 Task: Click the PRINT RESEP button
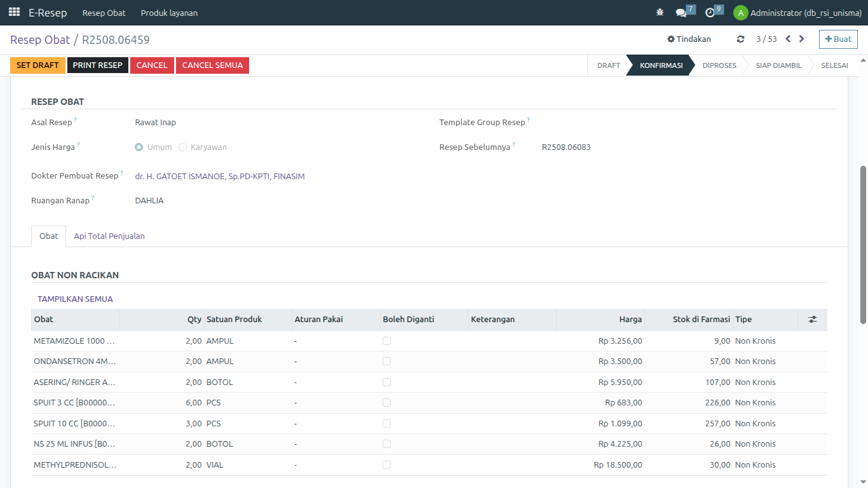98,65
